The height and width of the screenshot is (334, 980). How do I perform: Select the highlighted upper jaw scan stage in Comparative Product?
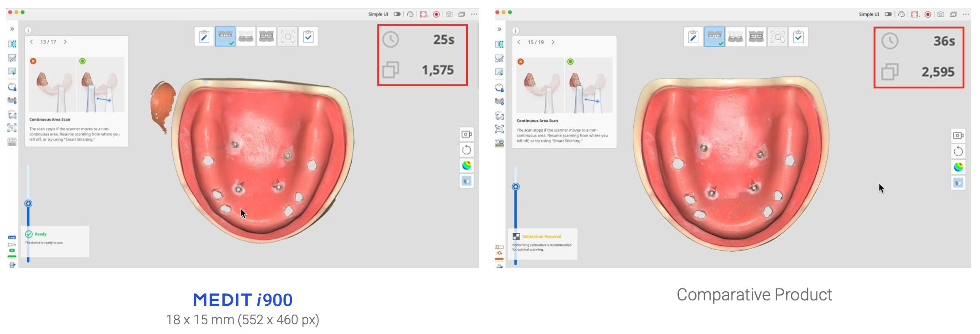point(715,37)
